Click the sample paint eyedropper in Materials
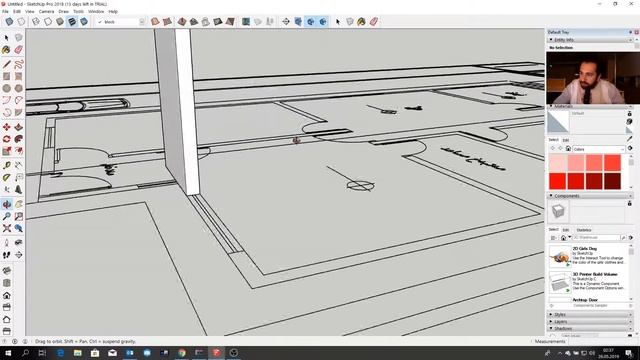 (x=629, y=139)
